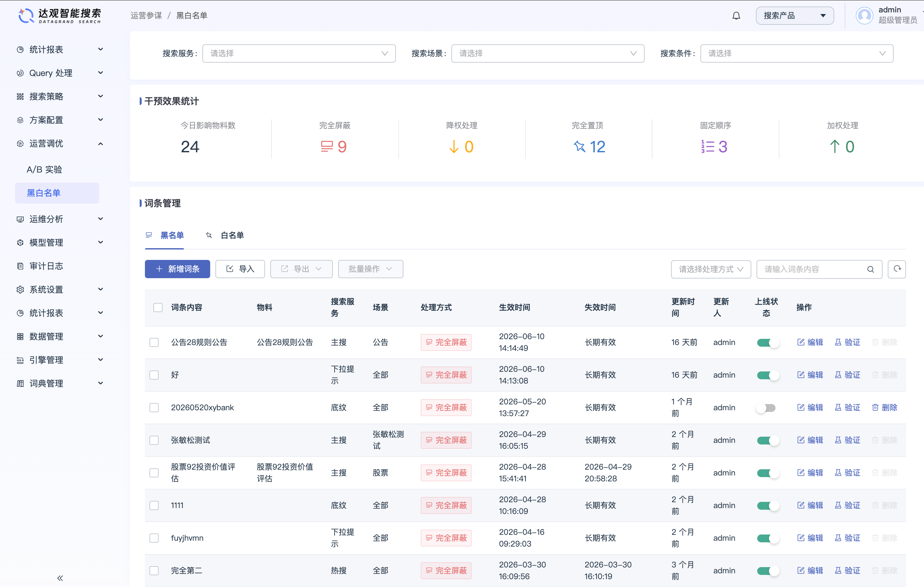Select the 黑名单 tab
Screen dimensions: 924x587
[x=164, y=235]
